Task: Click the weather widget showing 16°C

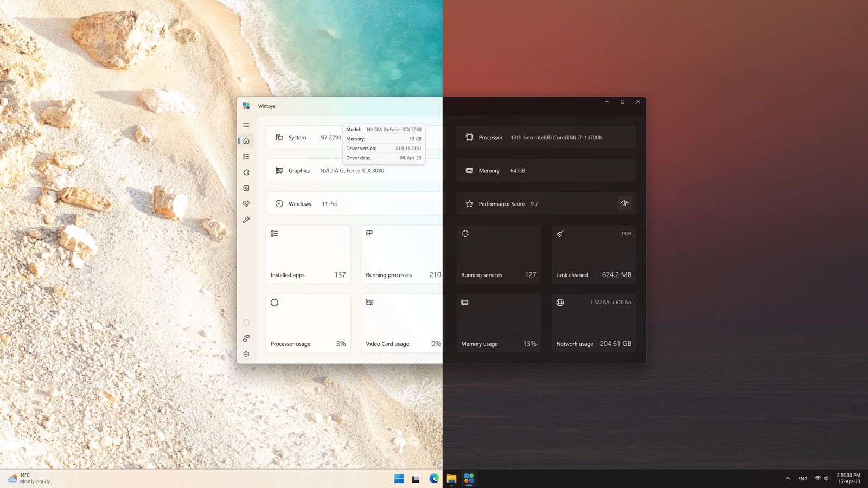Action: [x=30, y=478]
